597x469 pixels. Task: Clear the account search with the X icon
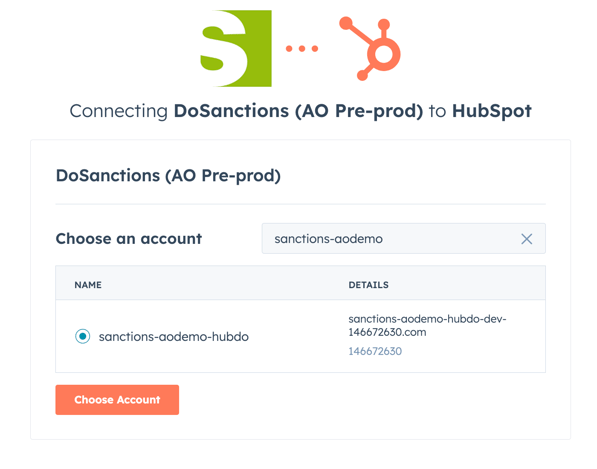pos(527,239)
